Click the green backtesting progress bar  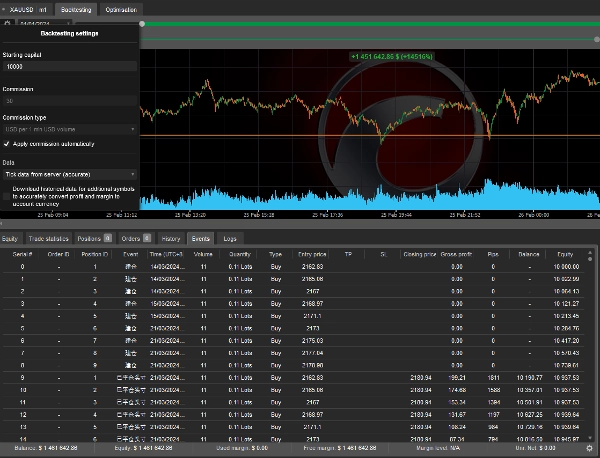[x=370, y=24]
